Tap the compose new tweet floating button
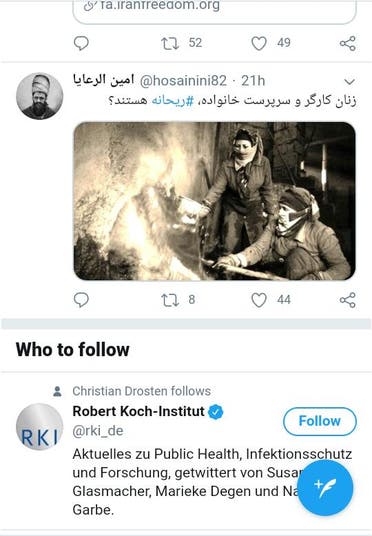Viewport: 372px width, 536px height. [x=325, y=487]
